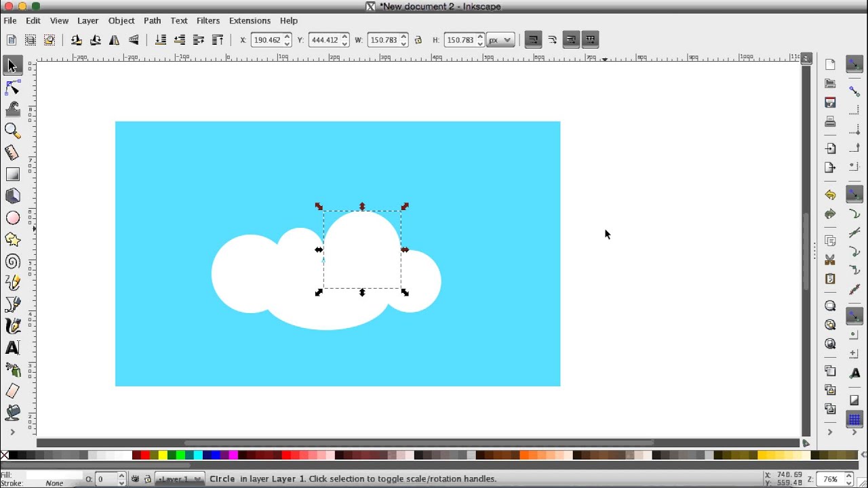The width and height of the screenshot is (868, 488).
Task: Rotate selection 90° clockwise
Action: (95, 40)
